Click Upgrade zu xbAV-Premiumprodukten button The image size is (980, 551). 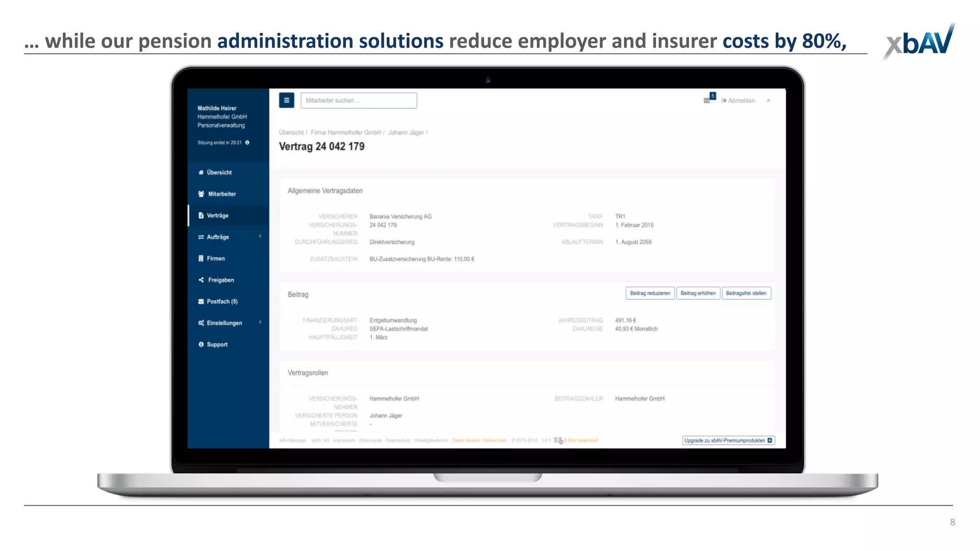(728, 441)
